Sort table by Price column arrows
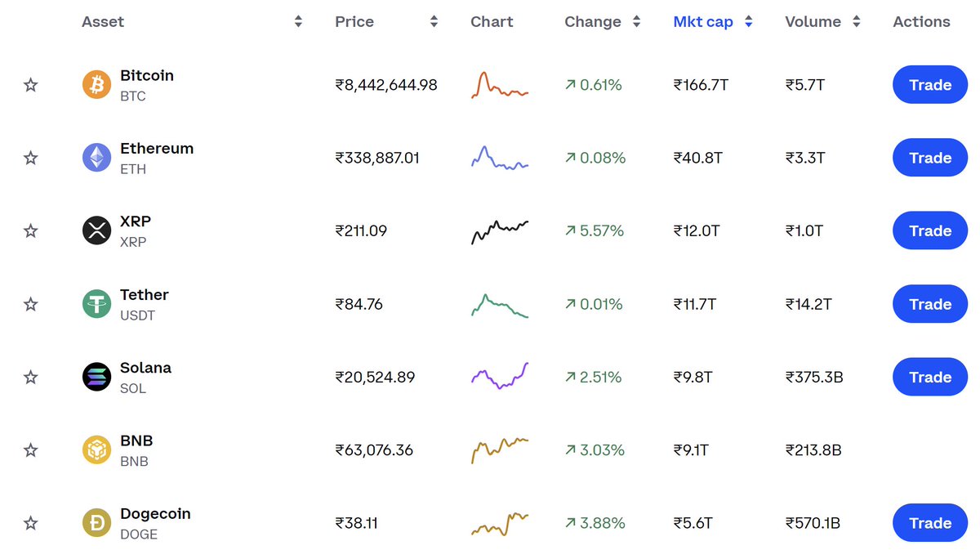This screenshot has height=550, width=980. click(434, 22)
